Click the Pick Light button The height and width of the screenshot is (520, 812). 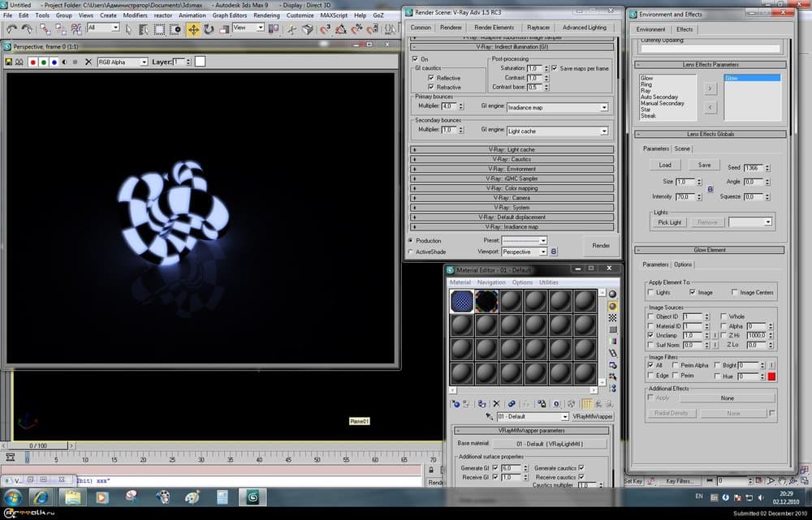pyautogui.click(x=670, y=222)
